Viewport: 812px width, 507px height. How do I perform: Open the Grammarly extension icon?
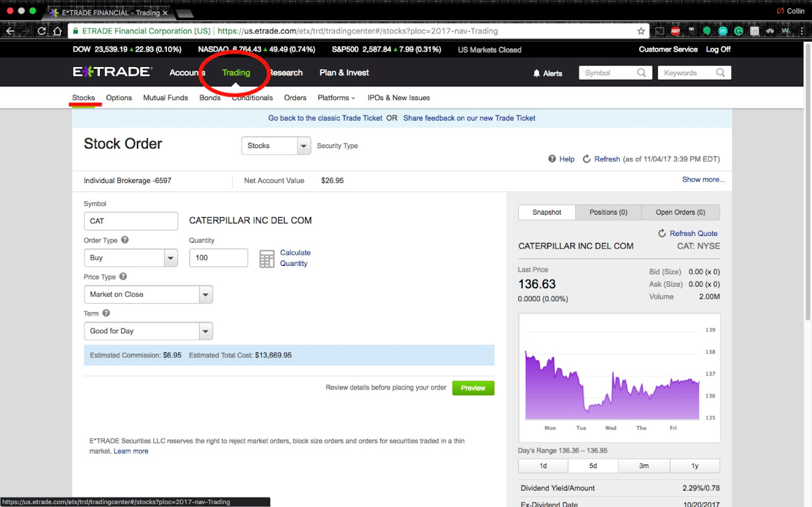pos(738,31)
